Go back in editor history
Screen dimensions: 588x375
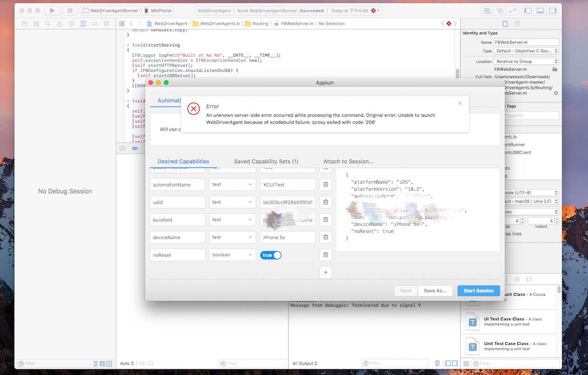click(x=132, y=23)
